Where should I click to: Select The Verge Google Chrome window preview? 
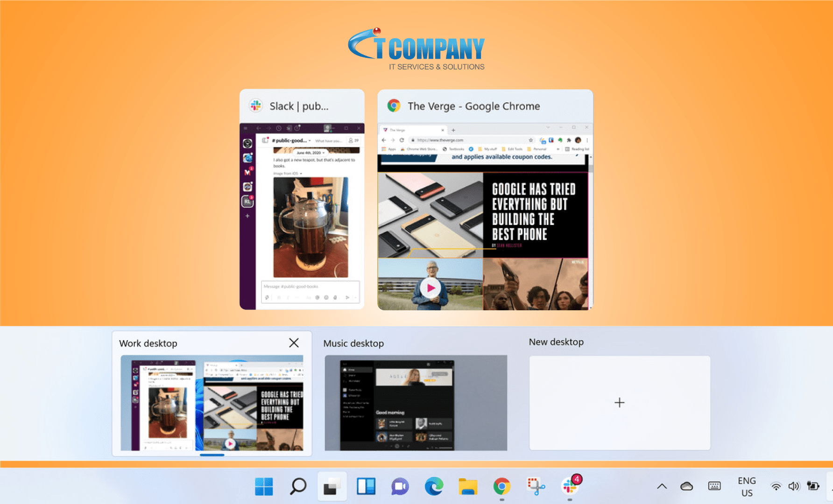point(485,199)
